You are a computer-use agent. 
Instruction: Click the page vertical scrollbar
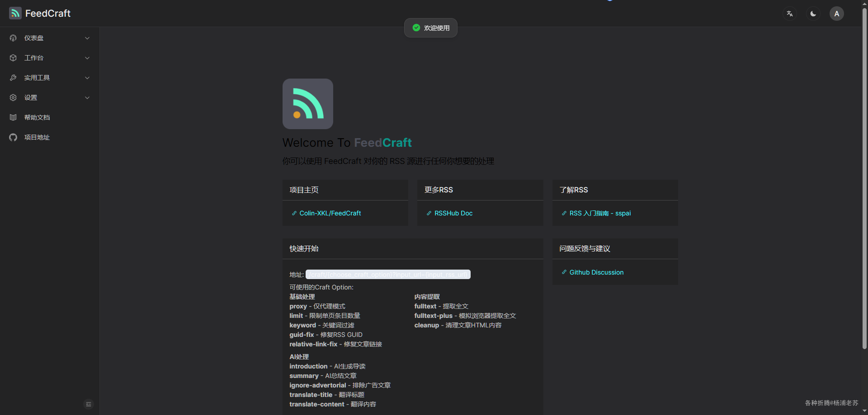864,178
